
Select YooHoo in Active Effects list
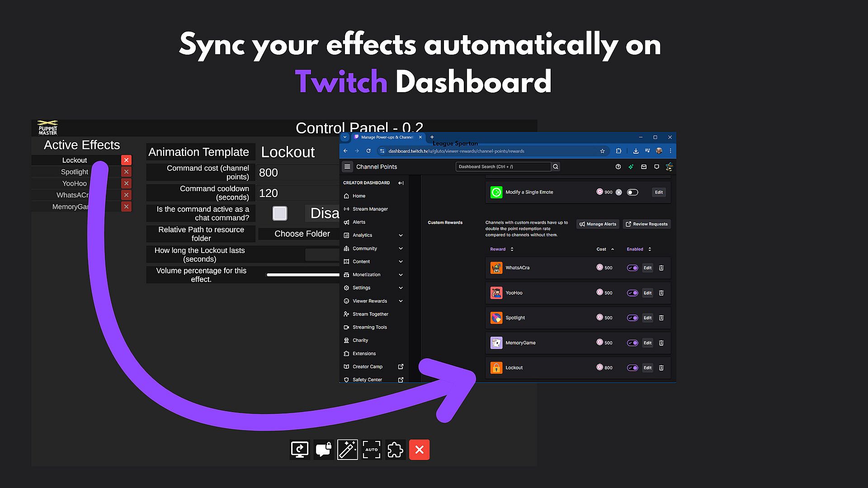(75, 183)
